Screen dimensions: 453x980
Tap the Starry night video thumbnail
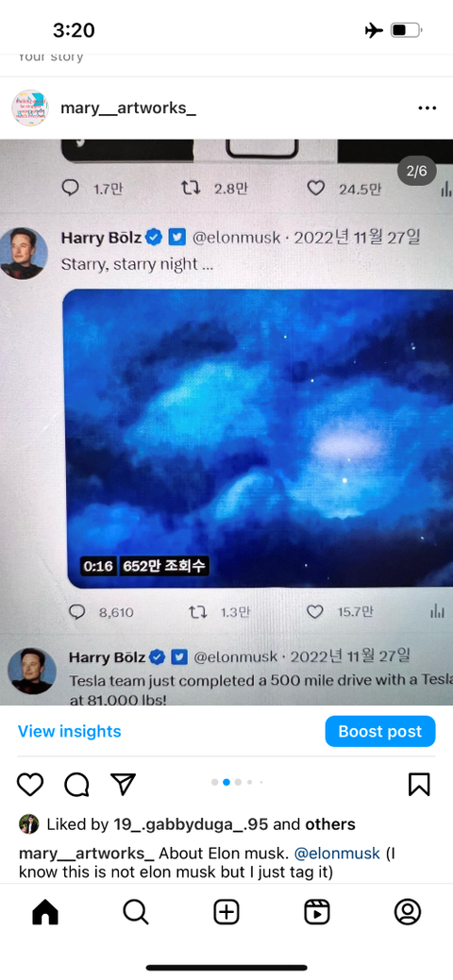tap(258, 439)
